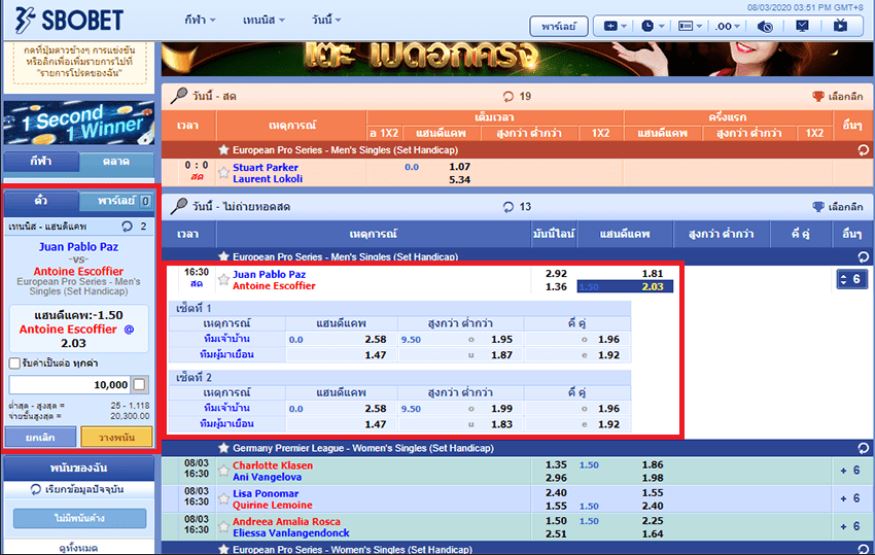The image size is (875, 555).
Task: Select the ตั๋ว bet slip tab
Action: pos(41,201)
